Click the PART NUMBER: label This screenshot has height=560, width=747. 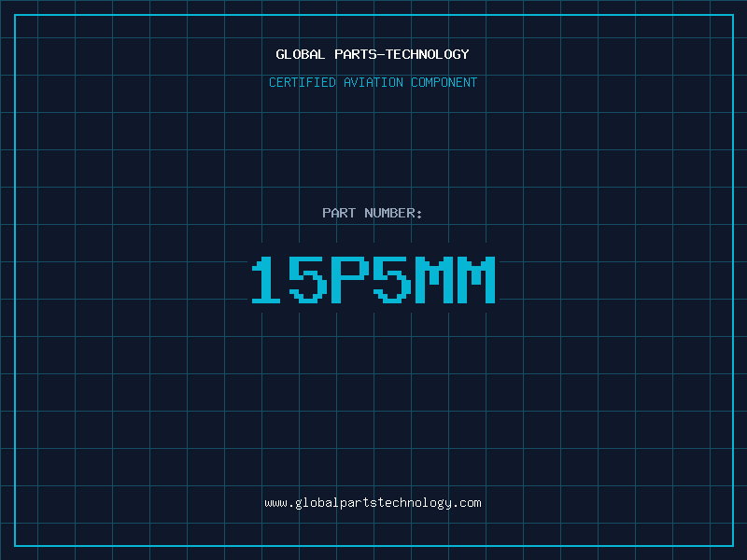coord(372,213)
